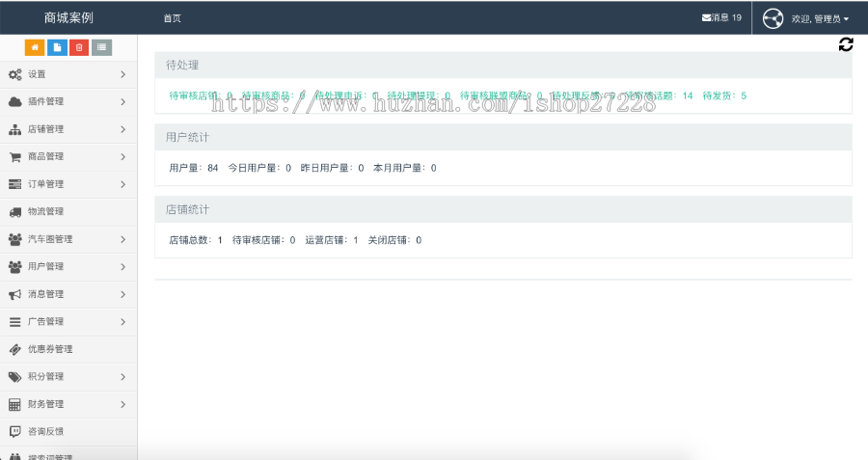Click the 商城案例 site title

coord(68,17)
